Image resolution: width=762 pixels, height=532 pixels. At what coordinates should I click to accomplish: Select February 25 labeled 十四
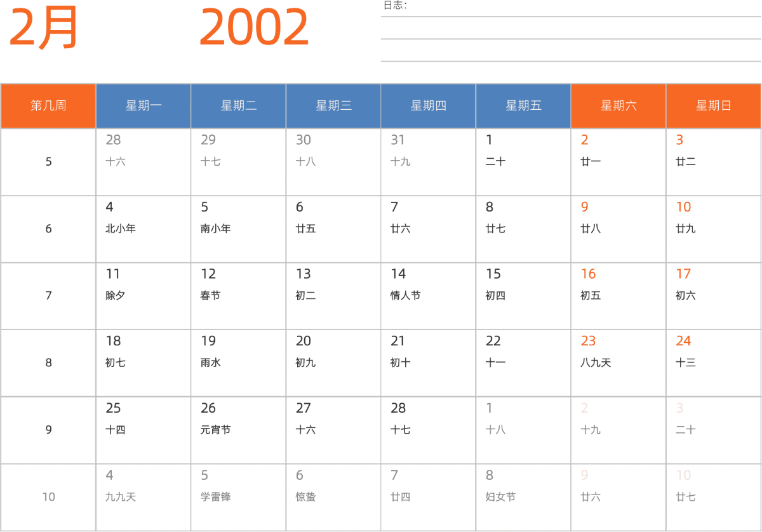(x=144, y=430)
